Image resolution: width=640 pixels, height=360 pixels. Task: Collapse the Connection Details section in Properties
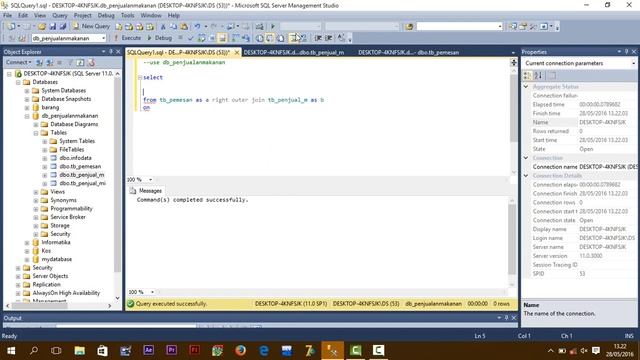coord(526,176)
